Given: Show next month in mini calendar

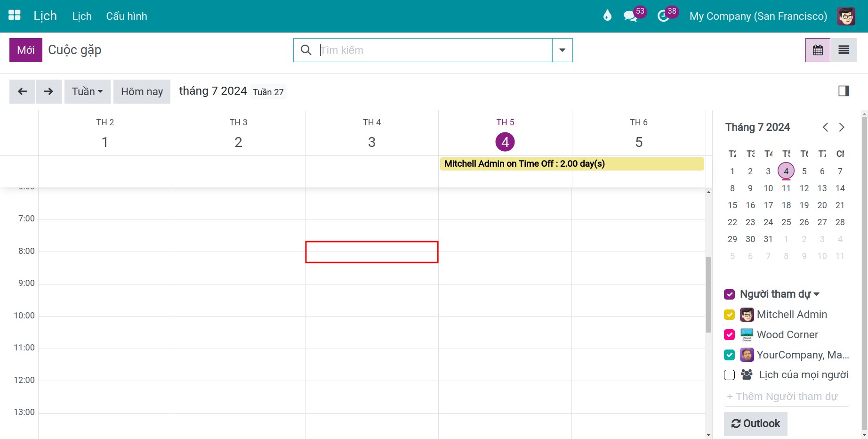Looking at the screenshot, I should (x=842, y=127).
